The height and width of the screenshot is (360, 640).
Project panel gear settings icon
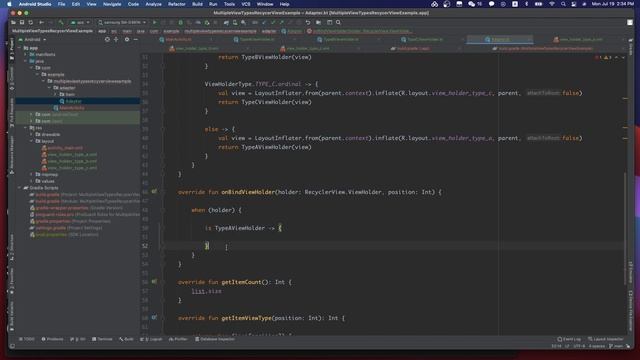pos(127,40)
